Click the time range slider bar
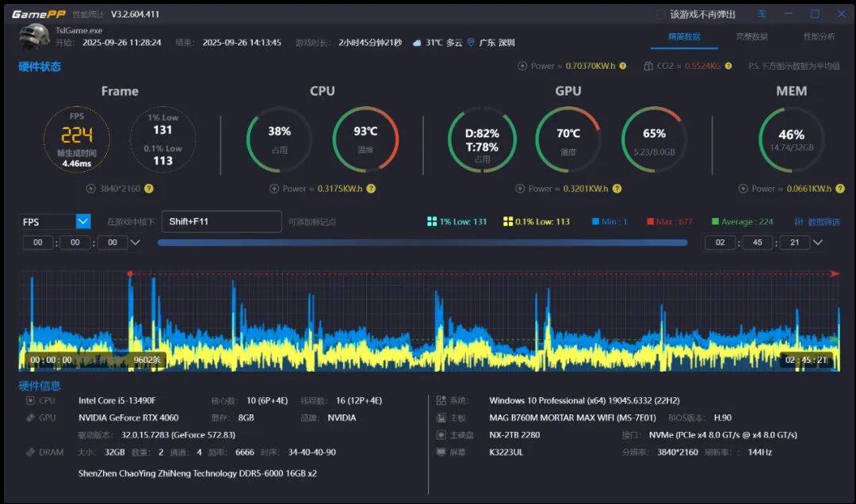The height and width of the screenshot is (504, 856). click(422, 242)
